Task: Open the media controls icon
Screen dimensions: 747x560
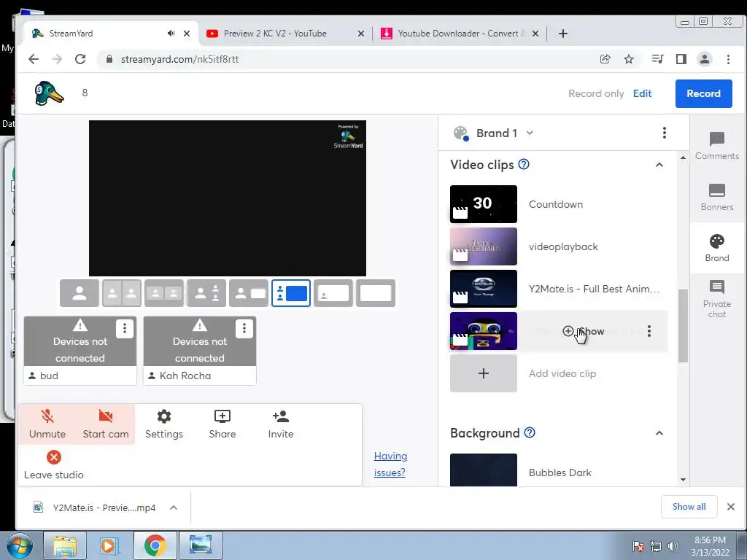Action: pos(657,59)
